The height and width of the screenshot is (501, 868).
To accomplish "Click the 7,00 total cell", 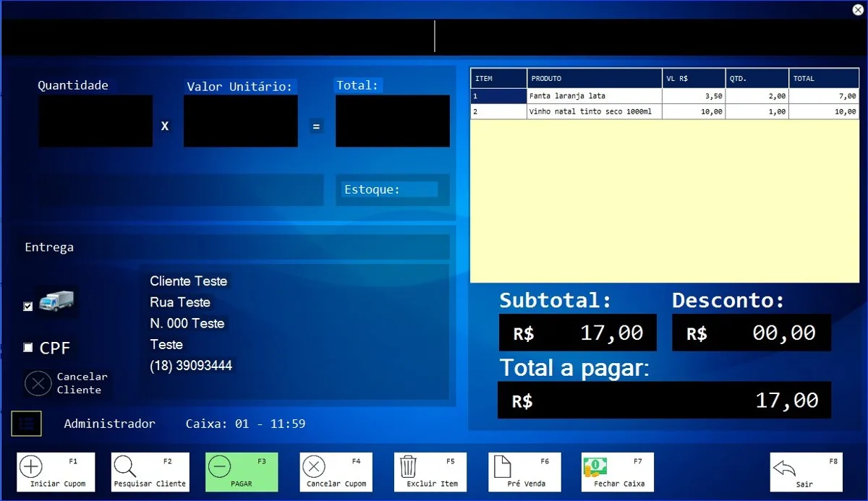I will tap(824, 95).
